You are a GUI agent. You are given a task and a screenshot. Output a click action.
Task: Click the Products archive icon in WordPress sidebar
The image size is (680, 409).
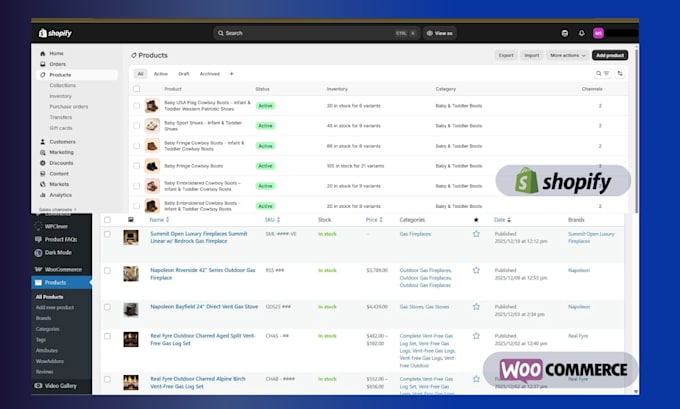[38, 282]
